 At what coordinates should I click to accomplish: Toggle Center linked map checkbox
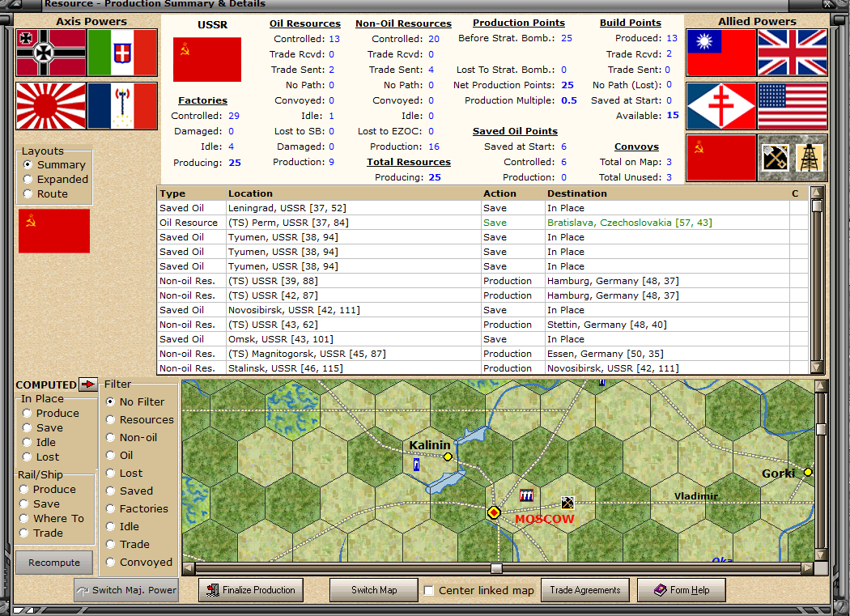429,591
